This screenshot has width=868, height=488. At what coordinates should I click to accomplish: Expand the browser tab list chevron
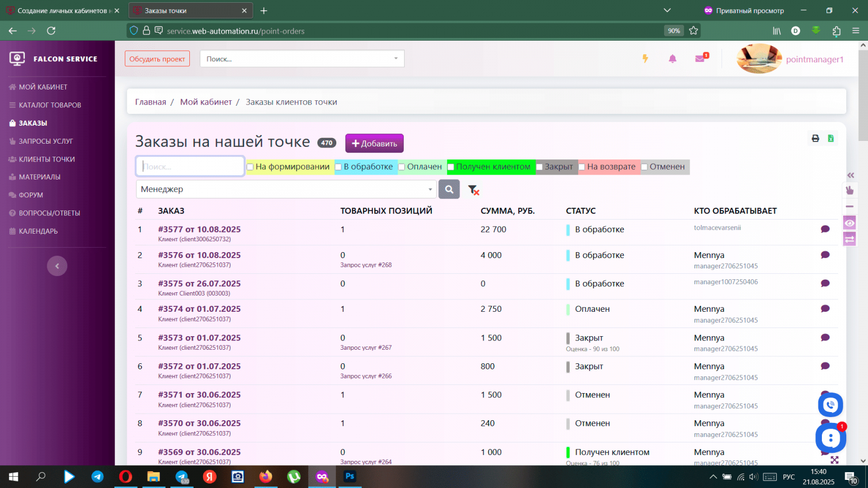[x=667, y=10]
